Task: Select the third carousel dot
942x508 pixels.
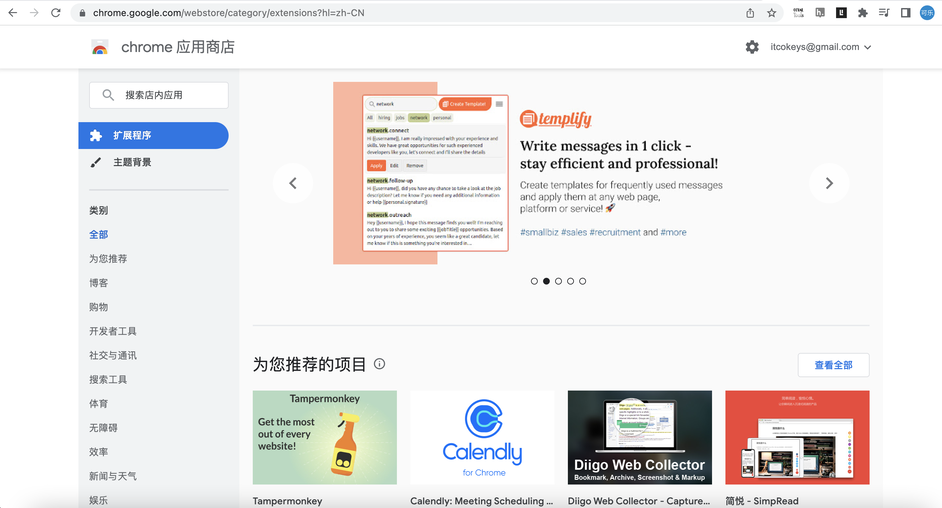Action: [x=559, y=281]
